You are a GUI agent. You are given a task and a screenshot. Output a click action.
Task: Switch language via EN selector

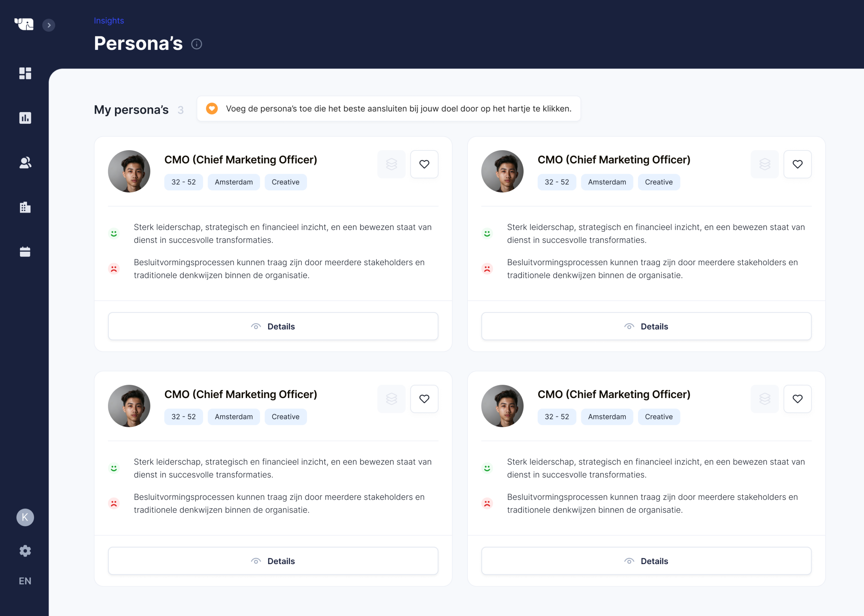click(25, 581)
